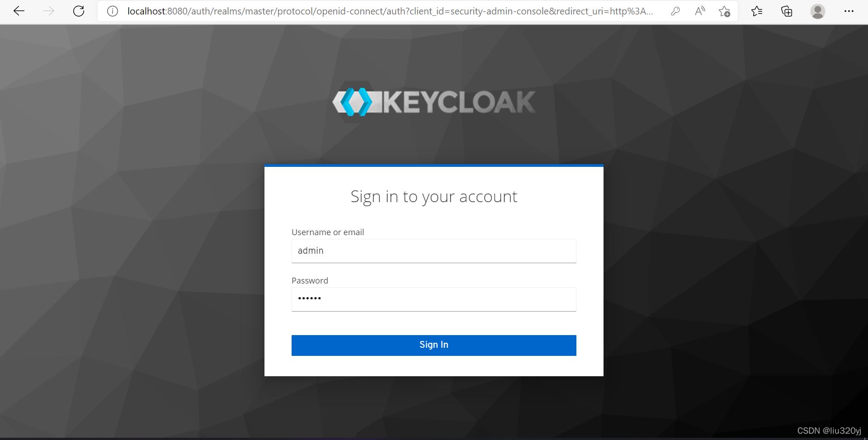868x440 pixels.
Task: Click the browser forward arrow
Action: pos(48,11)
